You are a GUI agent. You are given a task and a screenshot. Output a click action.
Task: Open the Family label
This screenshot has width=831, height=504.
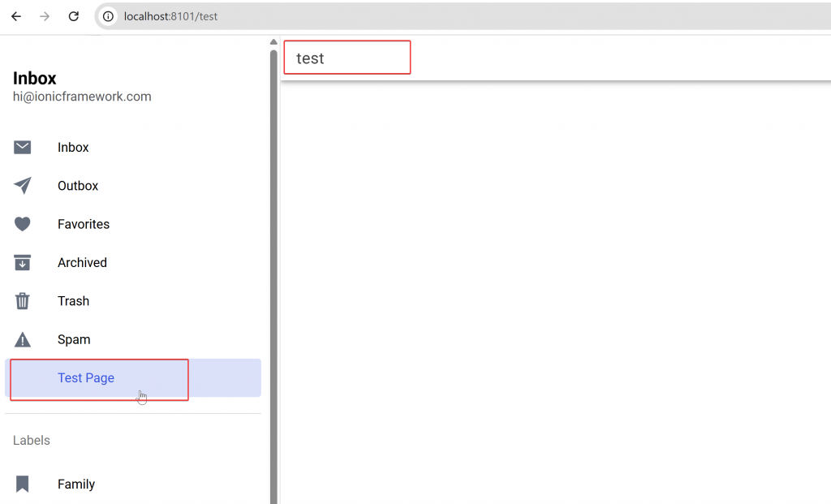[76, 485]
